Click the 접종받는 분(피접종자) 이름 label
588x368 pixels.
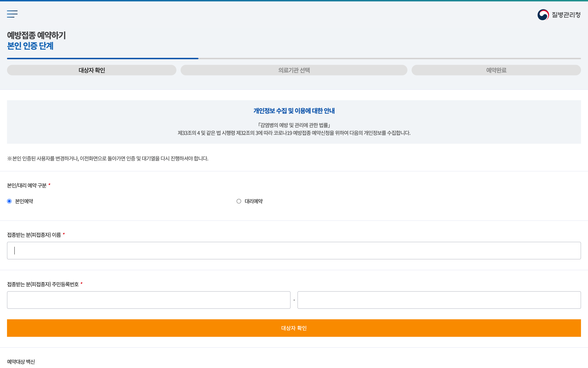pyautogui.click(x=34, y=235)
